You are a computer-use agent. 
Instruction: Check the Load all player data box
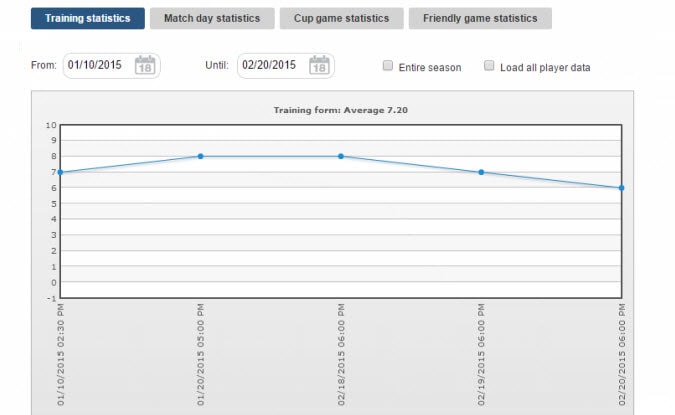[x=489, y=65]
